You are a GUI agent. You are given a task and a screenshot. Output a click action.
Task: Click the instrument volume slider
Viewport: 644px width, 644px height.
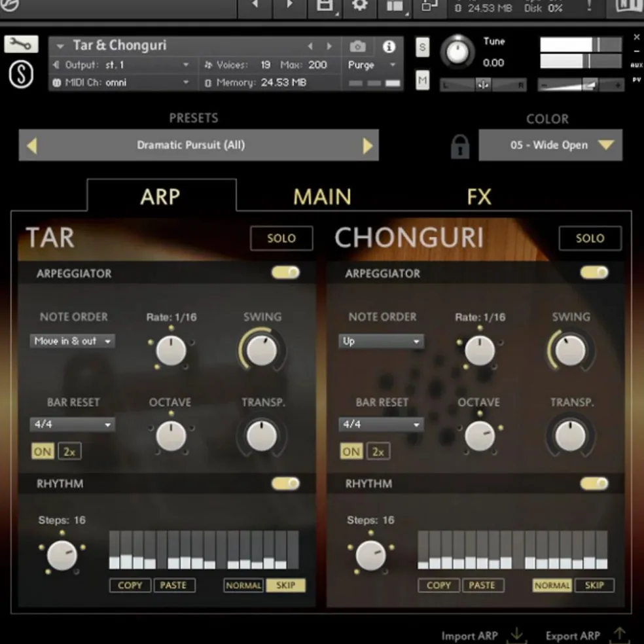(581, 86)
